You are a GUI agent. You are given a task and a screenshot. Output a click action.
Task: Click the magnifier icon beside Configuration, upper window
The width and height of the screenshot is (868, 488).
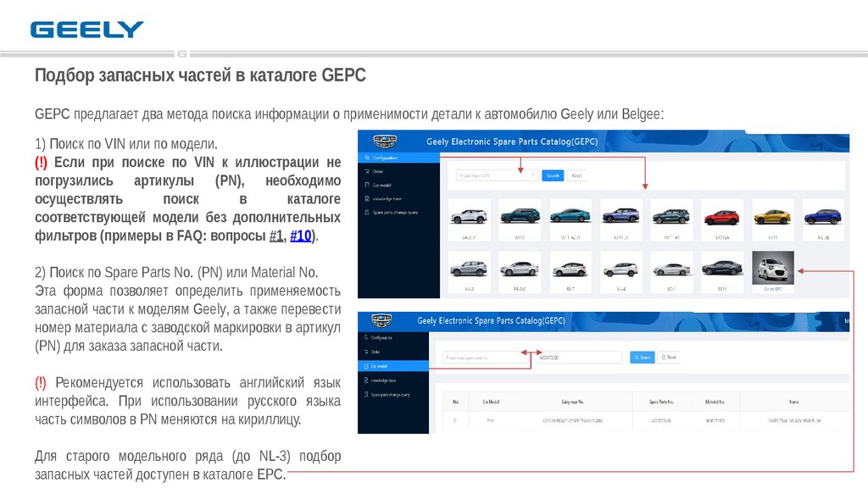(366, 158)
